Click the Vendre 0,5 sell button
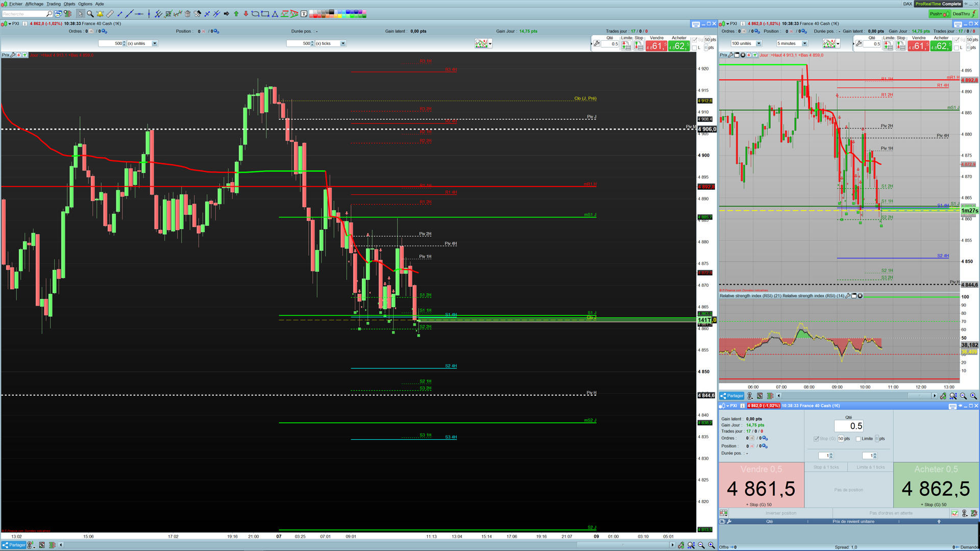The width and height of the screenshot is (980, 551). point(761,485)
